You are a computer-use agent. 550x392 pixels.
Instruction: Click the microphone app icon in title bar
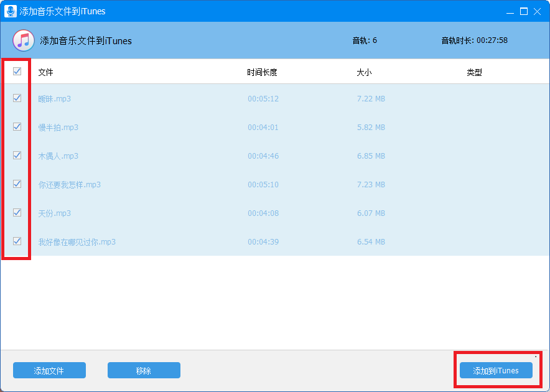[11, 11]
